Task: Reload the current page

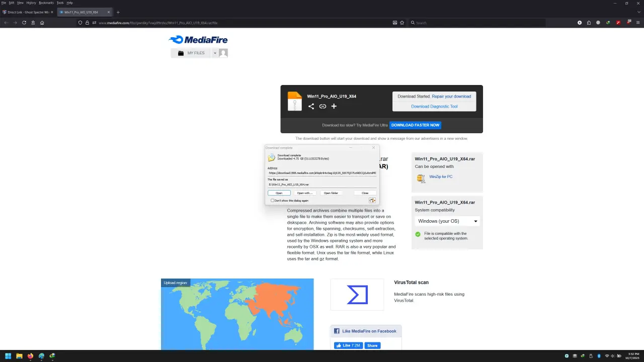Action: click(x=24, y=23)
